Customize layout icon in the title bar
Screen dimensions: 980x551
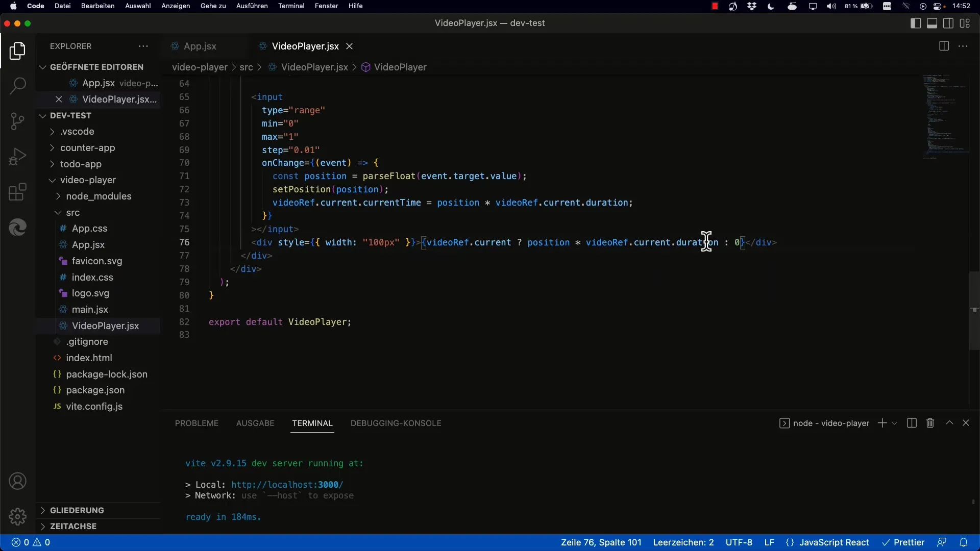point(965,23)
